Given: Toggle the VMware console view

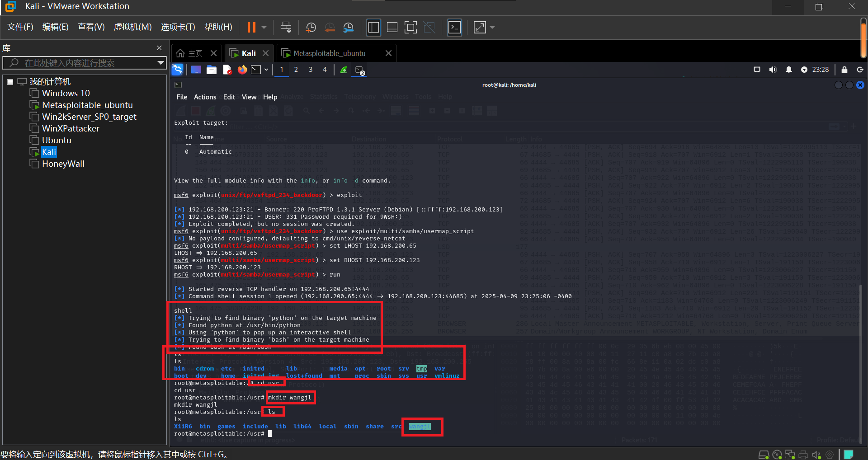Looking at the screenshot, I should (454, 28).
